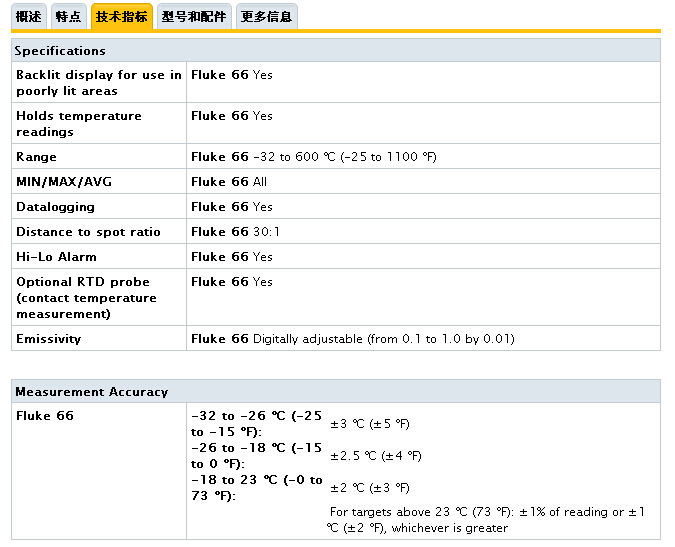675x547 pixels.
Task: Click the Specifications section header
Action: [60, 50]
